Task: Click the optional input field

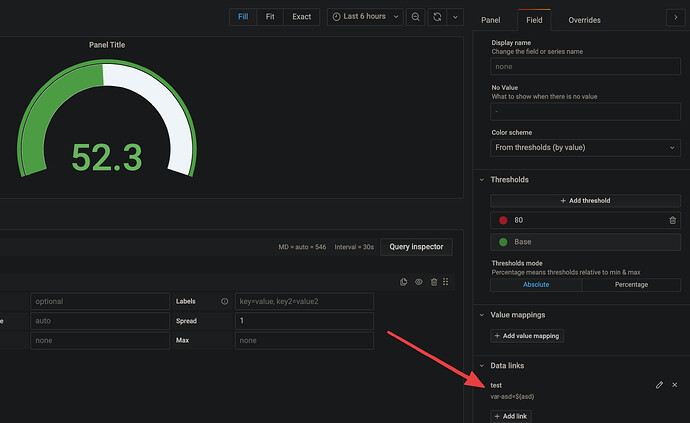Action: 100,302
